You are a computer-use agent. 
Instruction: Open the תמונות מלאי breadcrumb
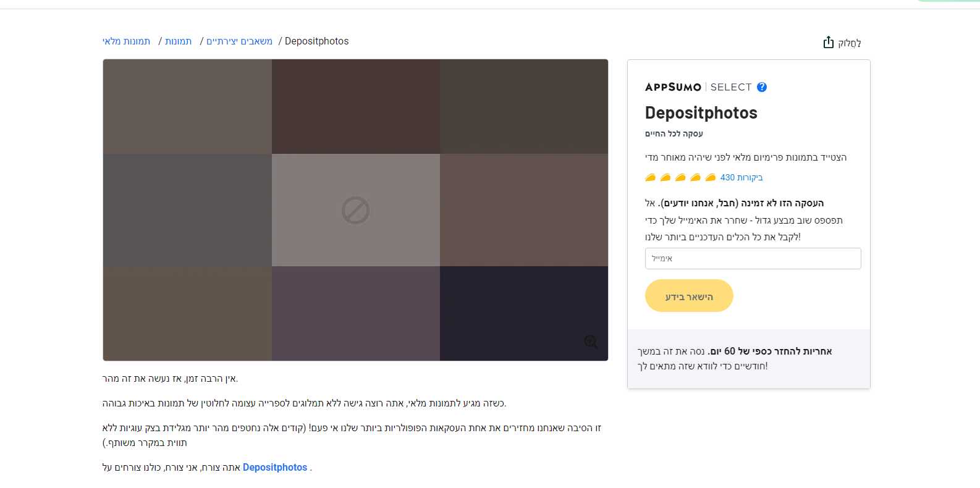click(127, 41)
